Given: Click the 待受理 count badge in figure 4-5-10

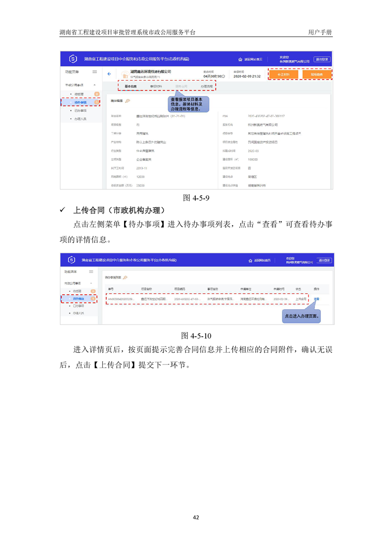Looking at the screenshot, I should pos(93,291).
